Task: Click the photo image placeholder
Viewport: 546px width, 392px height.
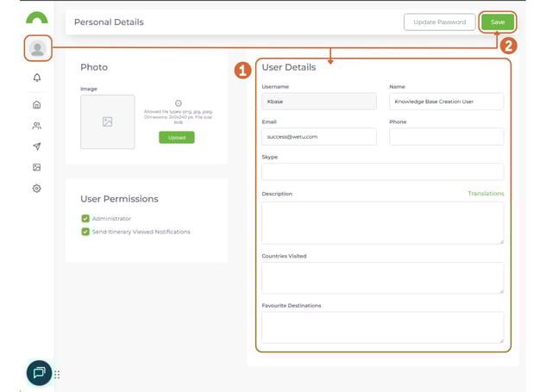Action: point(108,121)
